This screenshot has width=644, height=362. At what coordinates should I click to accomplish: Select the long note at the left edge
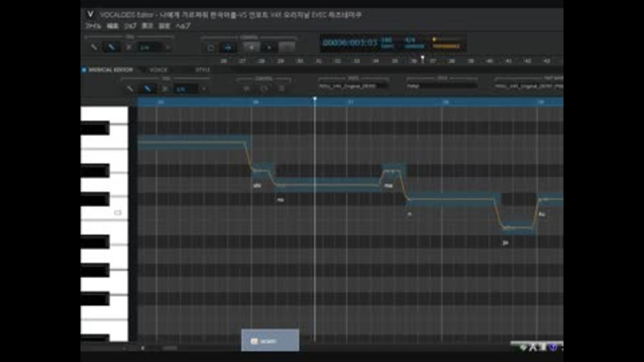195,142
